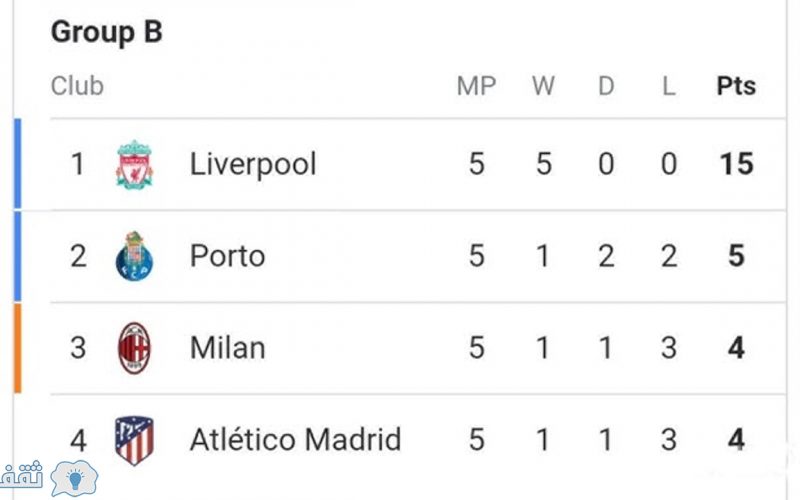Open the Porto team name link

click(x=228, y=256)
